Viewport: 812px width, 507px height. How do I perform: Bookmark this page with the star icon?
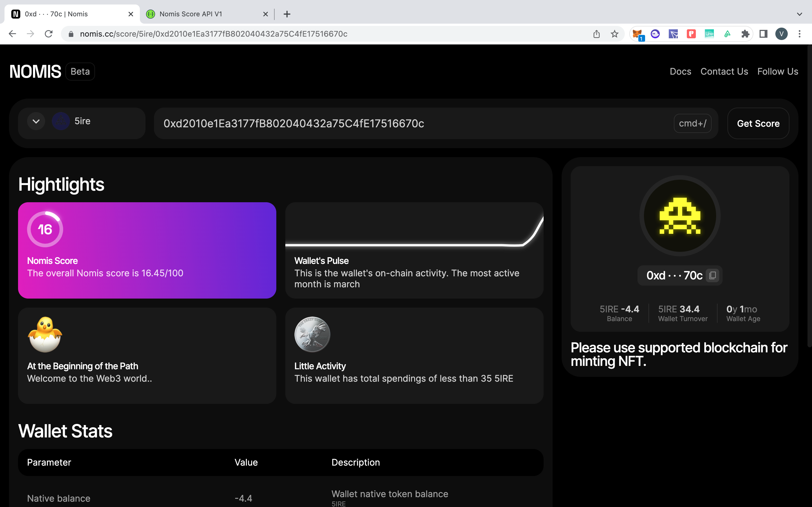[x=614, y=34]
